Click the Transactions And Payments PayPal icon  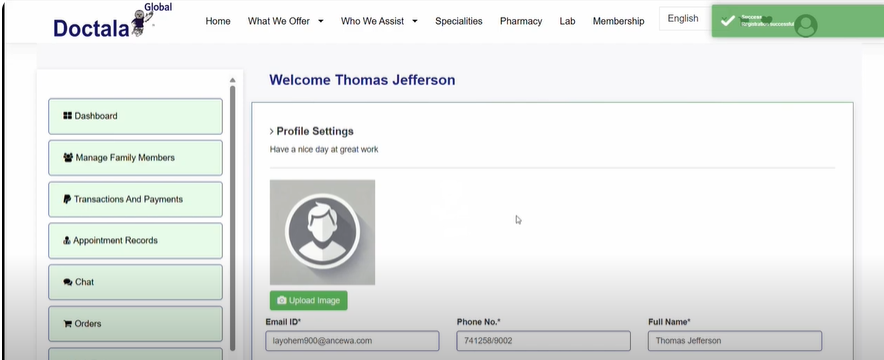coord(67,199)
